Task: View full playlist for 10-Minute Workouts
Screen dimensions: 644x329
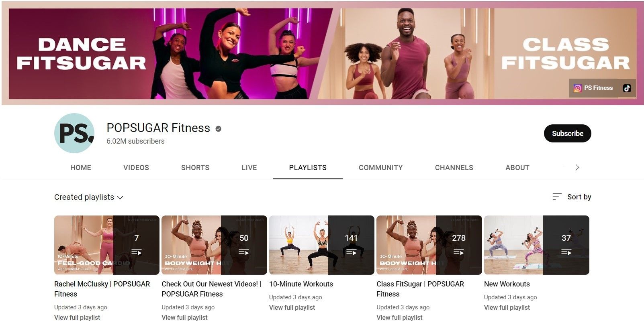Action: point(292,307)
